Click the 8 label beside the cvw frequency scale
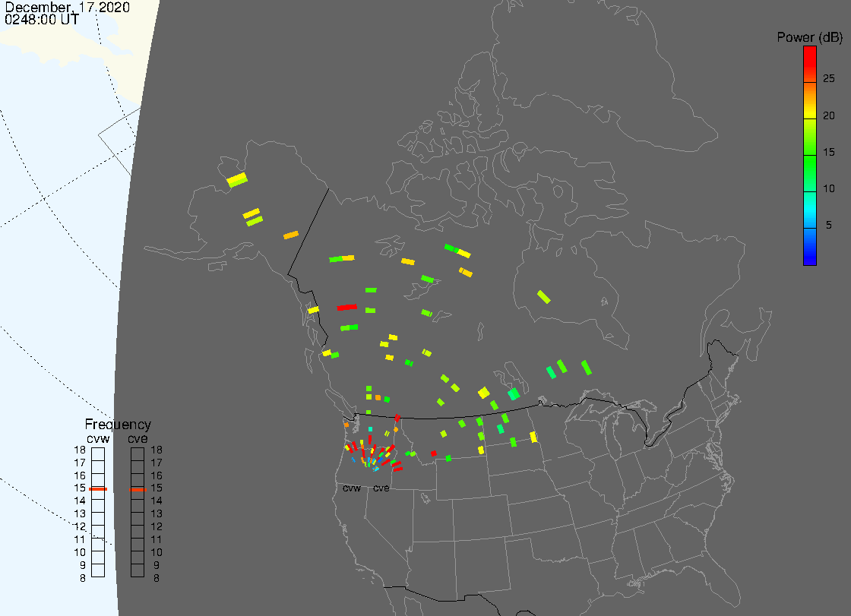The image size is (851, 616). coord(83,579)
